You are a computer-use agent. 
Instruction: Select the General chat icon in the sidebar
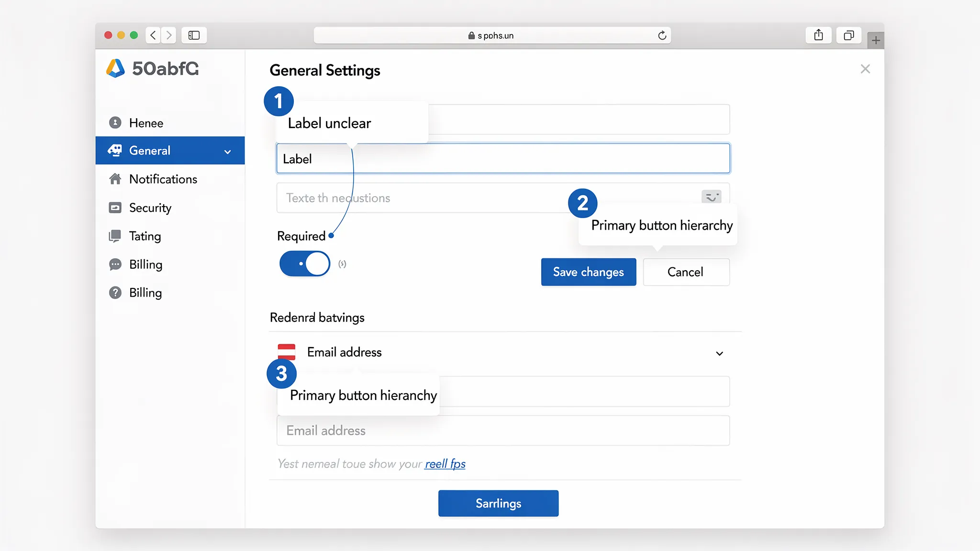[115, 150]
